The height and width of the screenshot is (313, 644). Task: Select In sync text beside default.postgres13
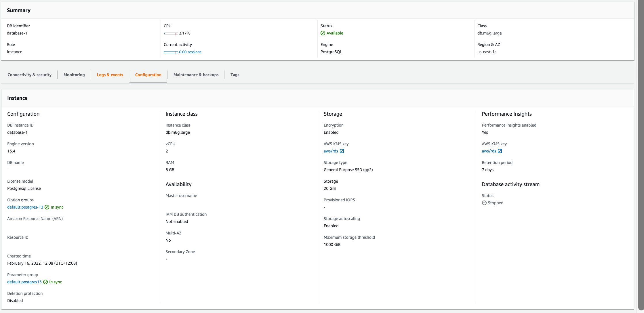pyautogui.click(x=56, y=282)
